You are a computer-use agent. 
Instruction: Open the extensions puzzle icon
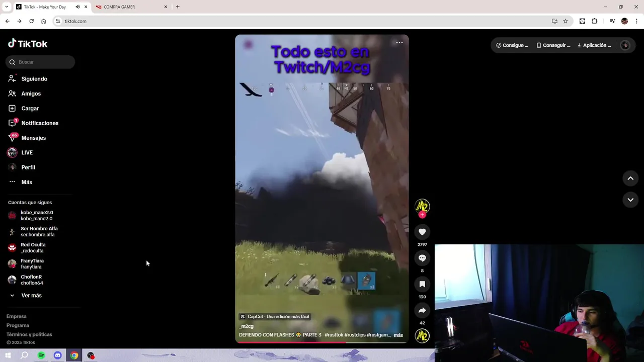[594, 21]
